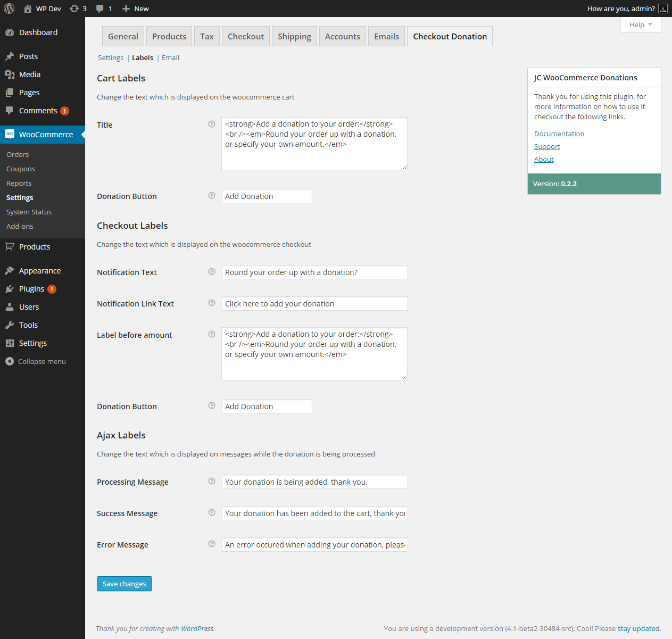Focus the Cart Donation Button text field

click(x=267, y=196)
